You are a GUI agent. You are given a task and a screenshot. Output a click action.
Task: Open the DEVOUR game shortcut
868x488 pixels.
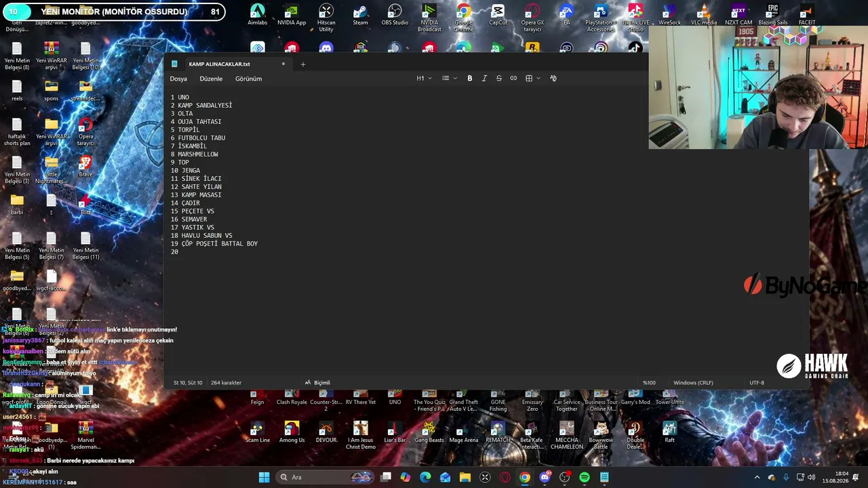click(x=326, y=433)
